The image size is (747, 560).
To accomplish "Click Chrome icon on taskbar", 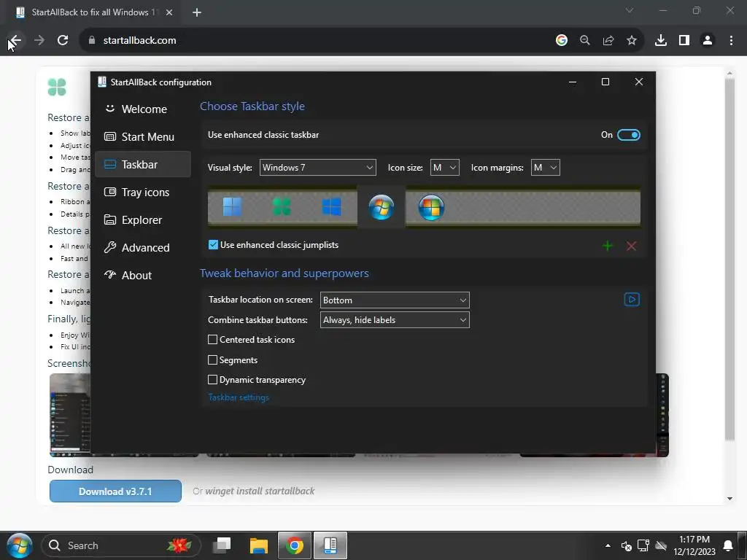I will click(x=295, y=545).
